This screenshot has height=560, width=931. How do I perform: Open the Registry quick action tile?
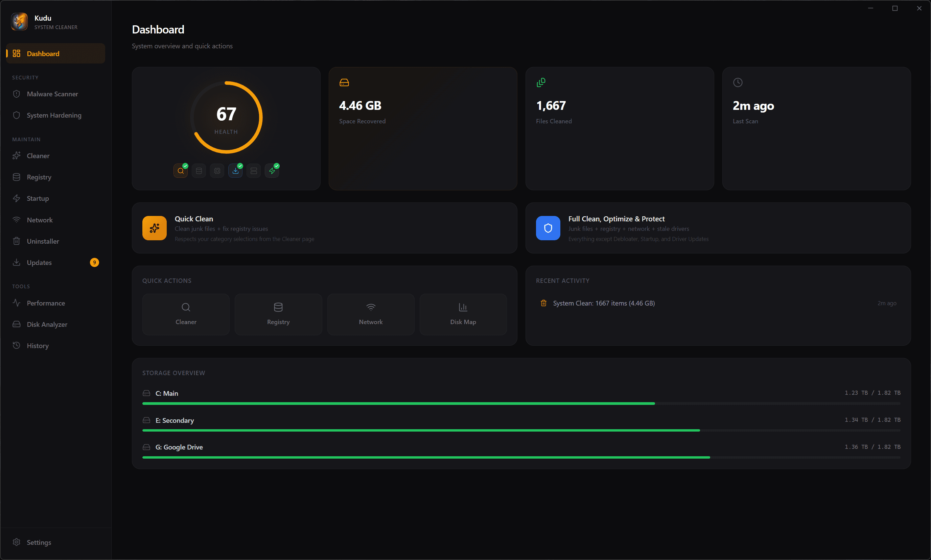[x=278, y=314]
